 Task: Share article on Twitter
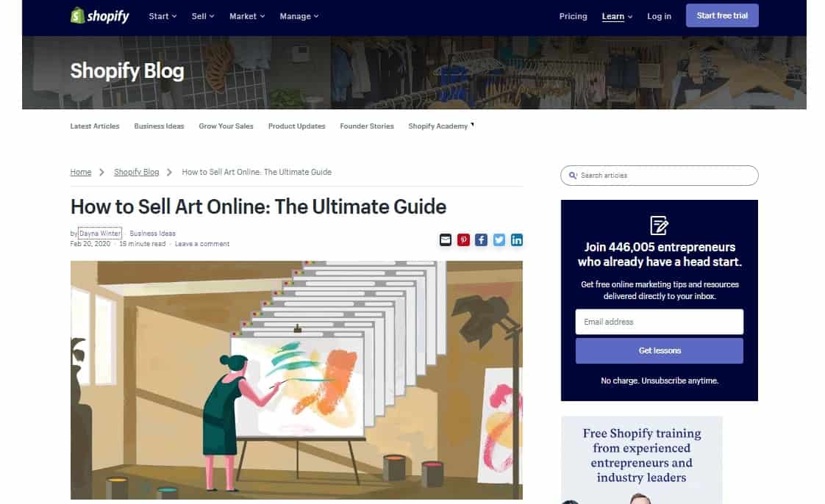point(499,240)
